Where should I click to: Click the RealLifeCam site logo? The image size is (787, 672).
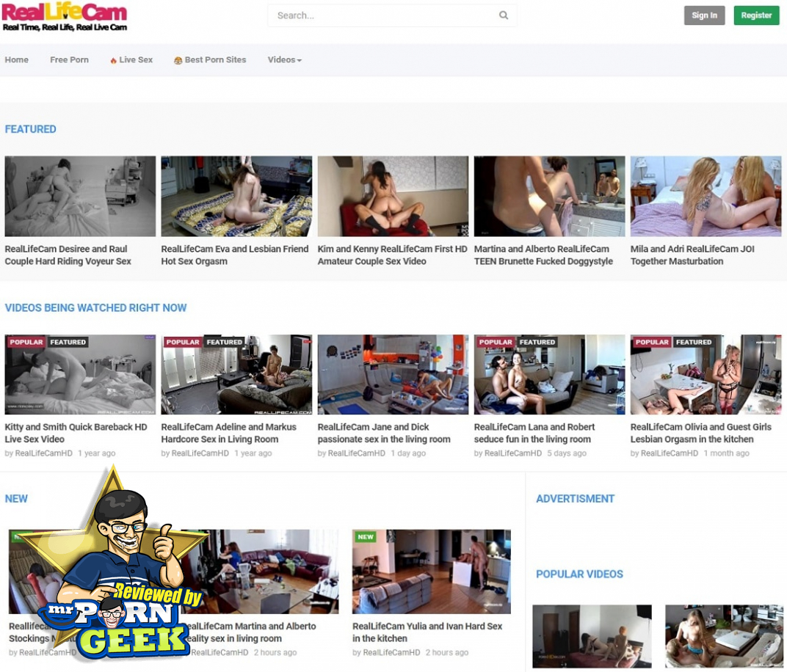coord(65,18)
